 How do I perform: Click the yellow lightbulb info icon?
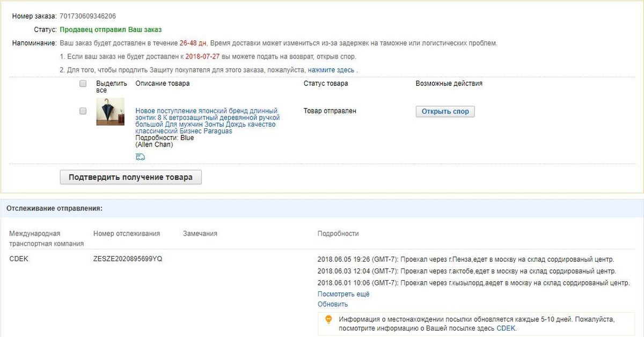[329, 319]
